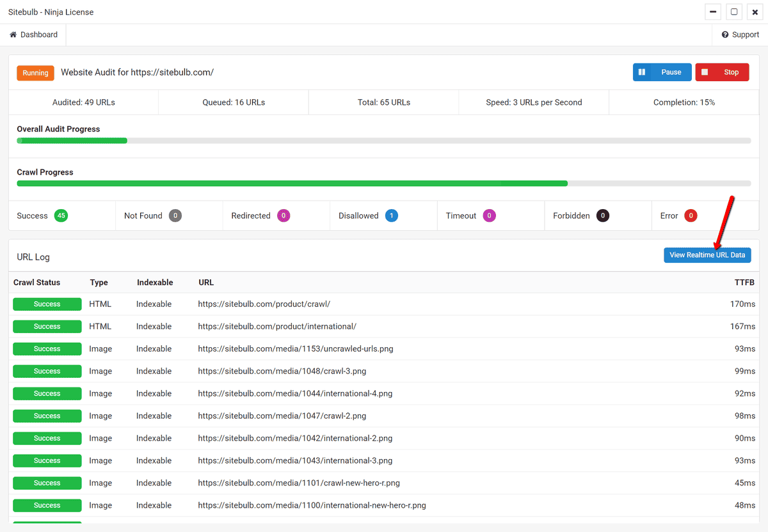768x532 pixels.
Task: Click the Error count badge
Action: (x=691, y=215)
